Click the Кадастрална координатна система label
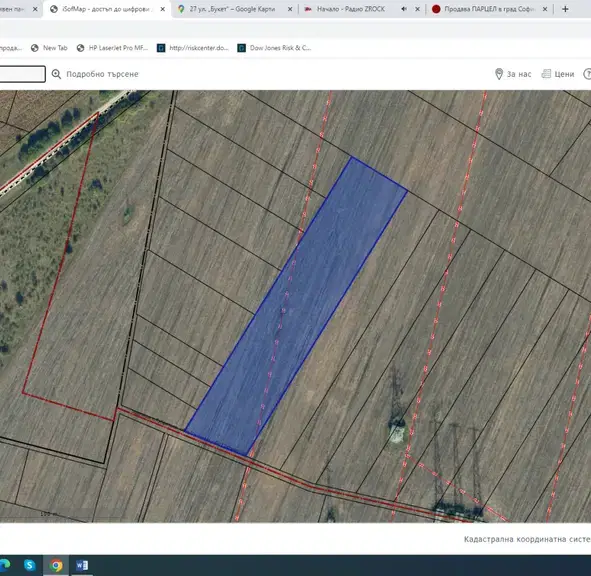This screenshot has height=576, width=591. click(x=527, y=539)
